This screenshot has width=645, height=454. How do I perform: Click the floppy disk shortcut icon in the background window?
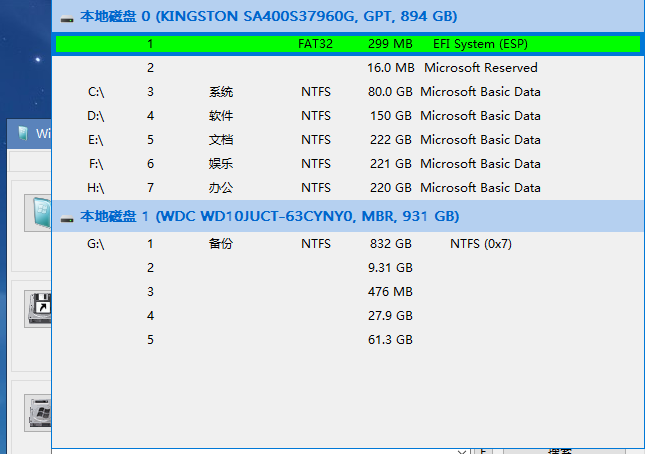(x=39, y=308)
